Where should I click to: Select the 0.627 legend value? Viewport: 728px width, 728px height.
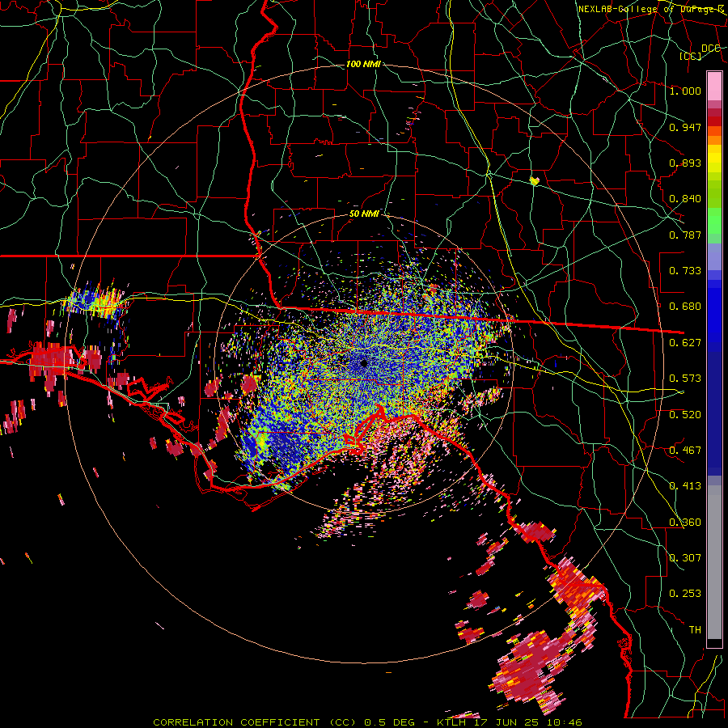[x=685, y=343]
